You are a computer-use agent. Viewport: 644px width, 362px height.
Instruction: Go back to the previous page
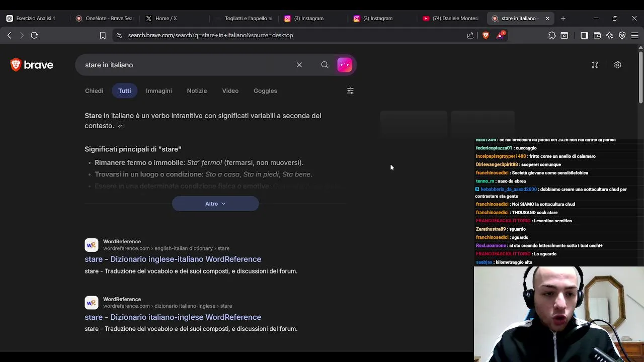pyautogui.click(x=9, y=35)
